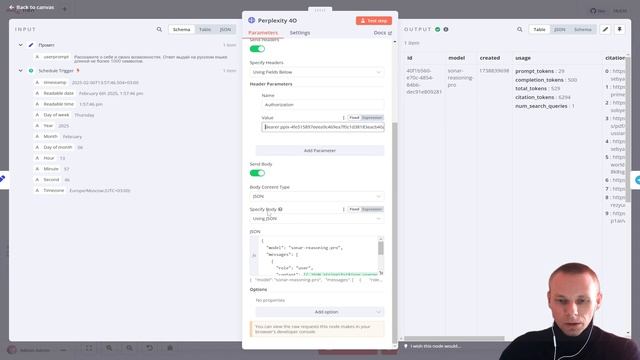Click the Perplexity 4O node icon

point(251,20)
